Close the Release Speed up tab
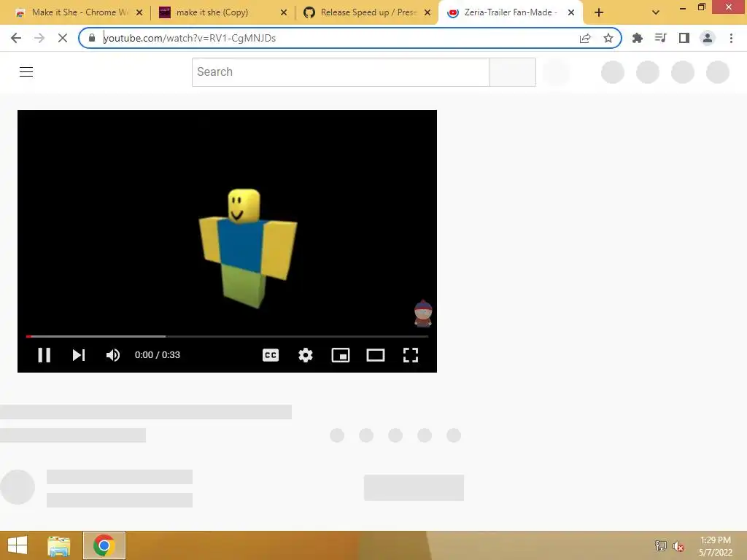Viewport: 747px width, 560px height. [427, 13]
